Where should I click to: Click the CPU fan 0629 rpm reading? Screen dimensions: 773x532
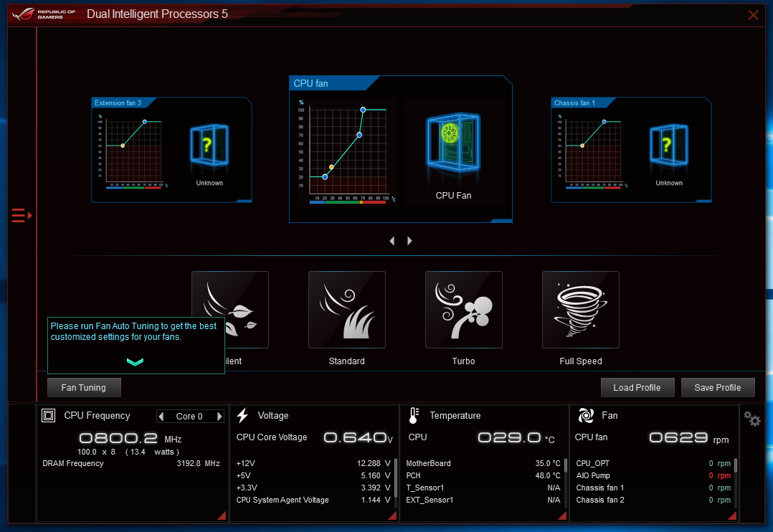click(688, 438)
